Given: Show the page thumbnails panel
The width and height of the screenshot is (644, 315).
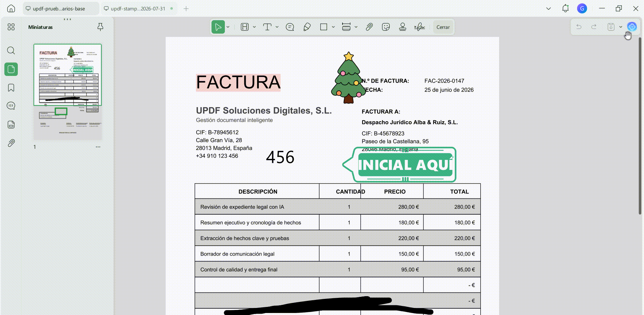Looking at the screenshot, I should coord(11,69).
